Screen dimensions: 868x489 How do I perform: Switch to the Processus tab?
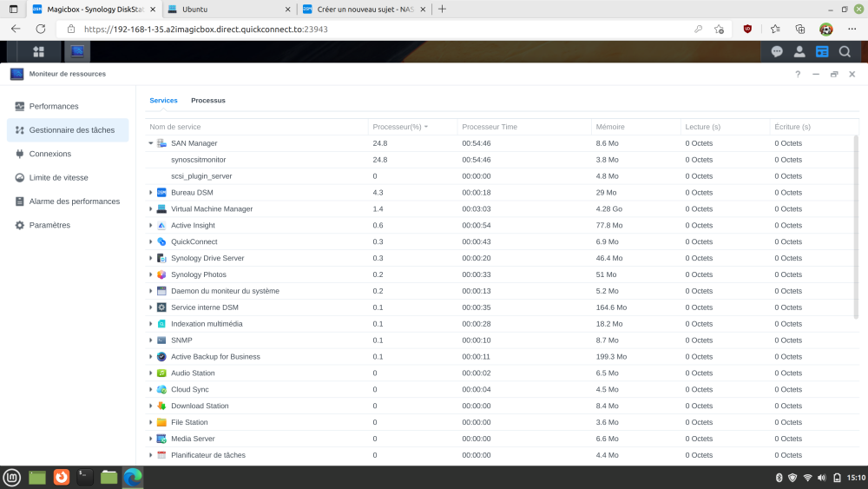(208, 100)
